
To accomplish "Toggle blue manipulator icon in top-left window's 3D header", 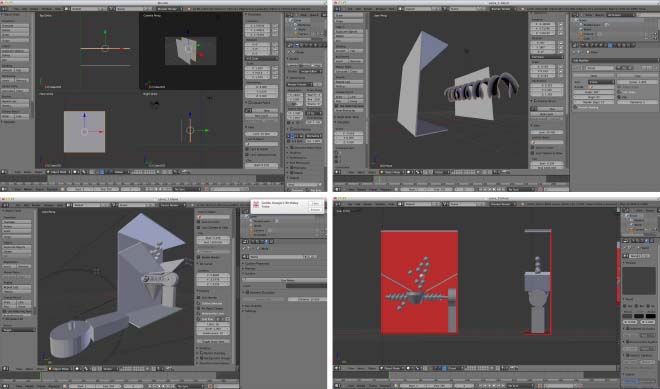I will point(101,172).
